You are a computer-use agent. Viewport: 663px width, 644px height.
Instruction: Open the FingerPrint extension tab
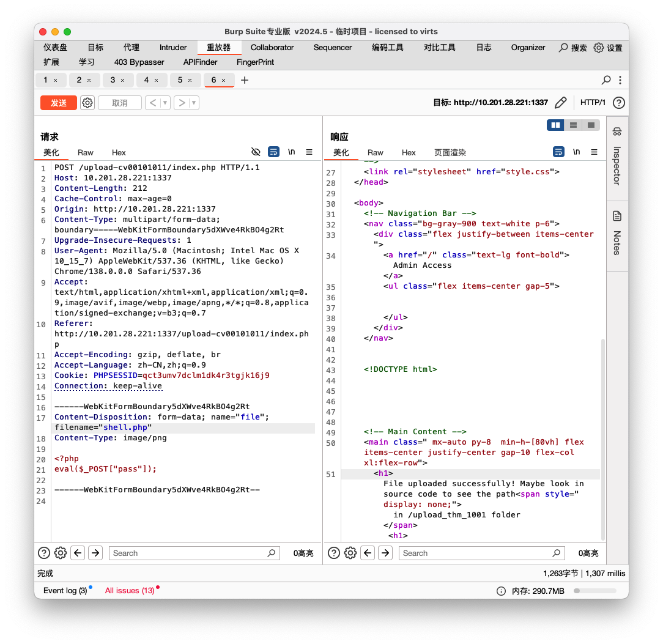point(255,62)
